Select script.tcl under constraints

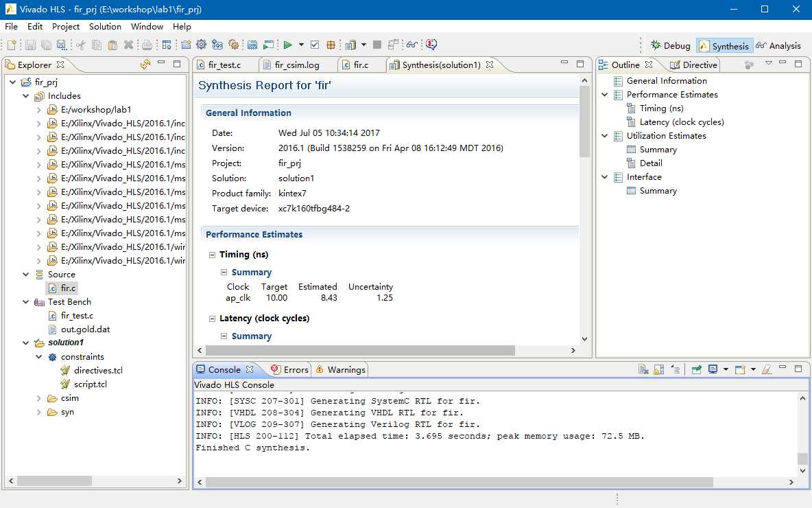(90, 384)
